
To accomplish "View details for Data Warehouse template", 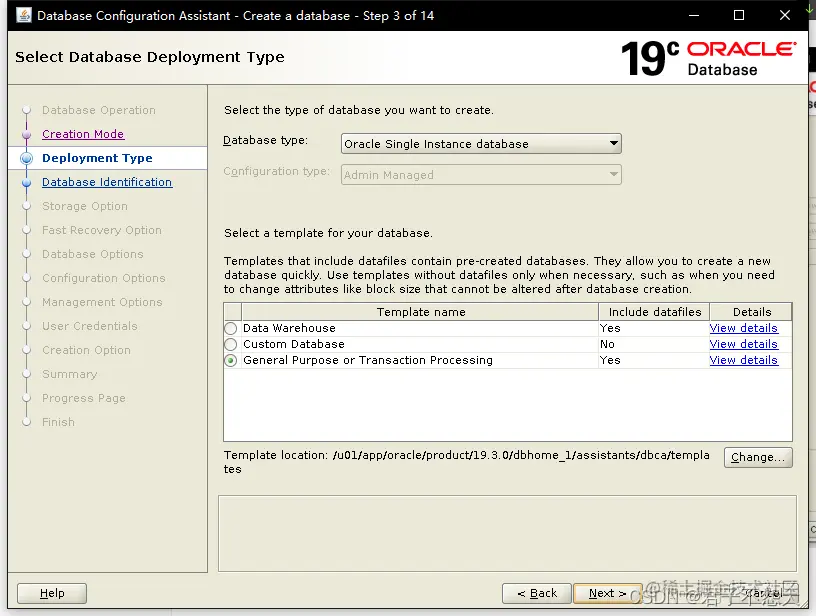I will [743, 328].
